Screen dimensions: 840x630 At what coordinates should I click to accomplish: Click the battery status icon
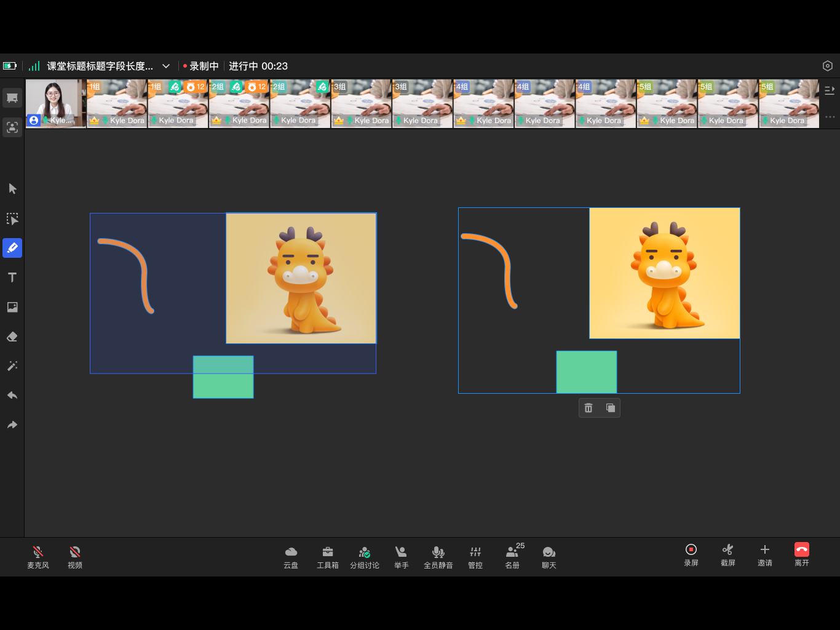(10, 66)
